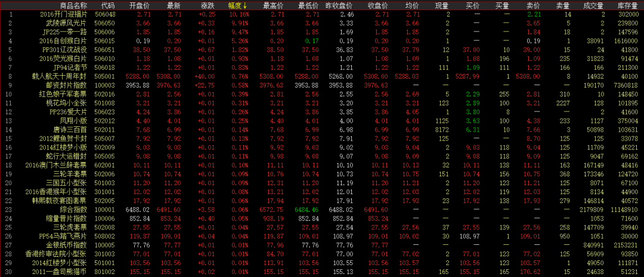Click the code 801002 cell
The width and height of the screenshot is (644, 277).
105,272
